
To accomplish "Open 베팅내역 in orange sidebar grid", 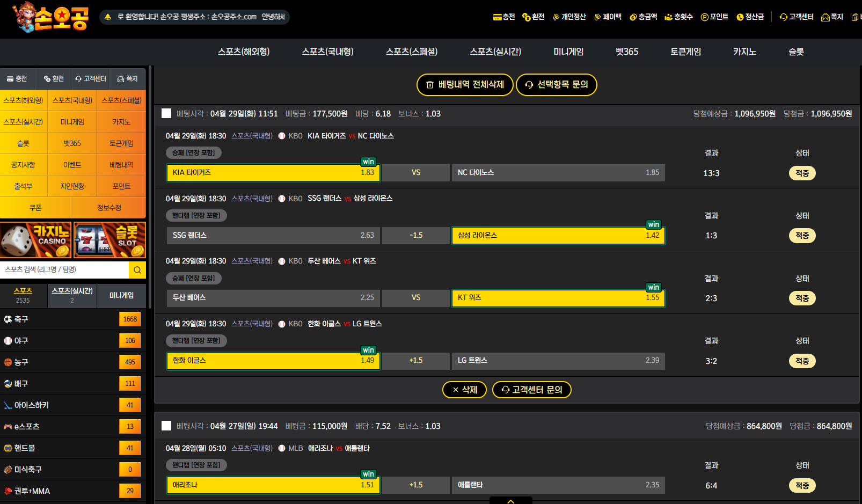I will point(122,165).
